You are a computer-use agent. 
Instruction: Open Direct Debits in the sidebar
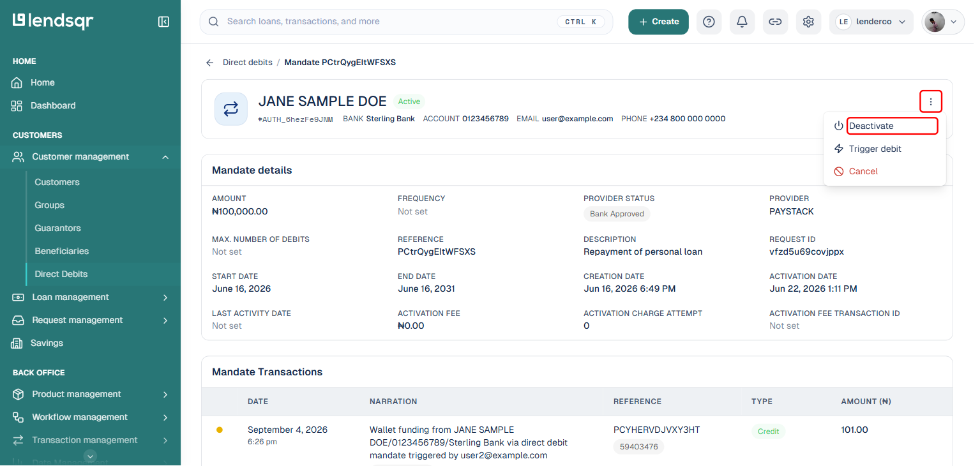click(x=61, y=274)
